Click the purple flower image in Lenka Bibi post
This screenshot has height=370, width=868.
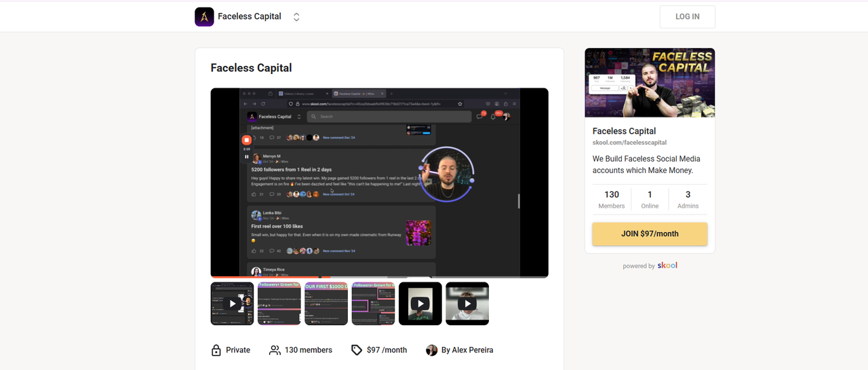click(x=418, y=233)
